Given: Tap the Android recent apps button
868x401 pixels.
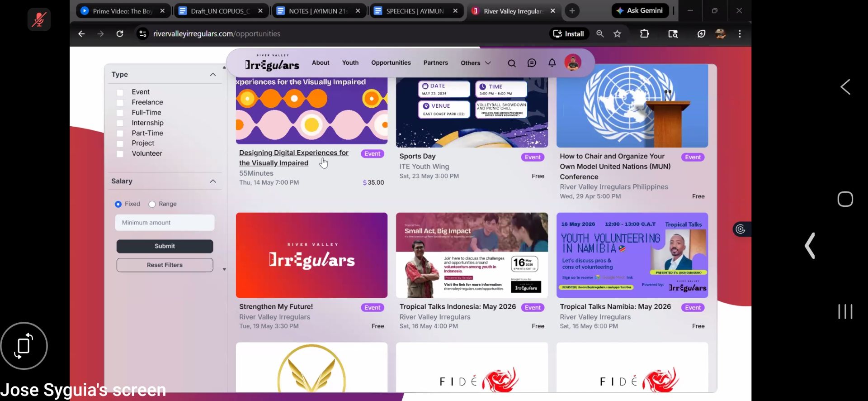Looking at the screenshot, I should pos(845,311).
